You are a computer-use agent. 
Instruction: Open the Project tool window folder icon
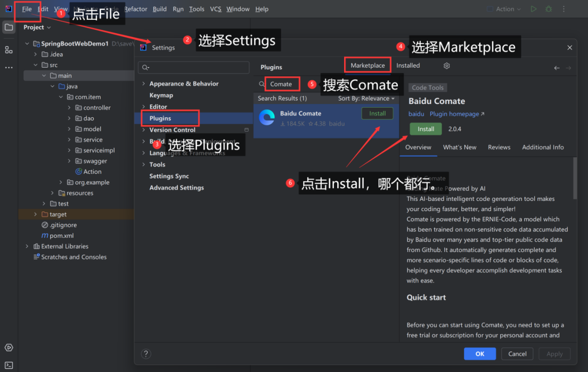tap(9, 27)
